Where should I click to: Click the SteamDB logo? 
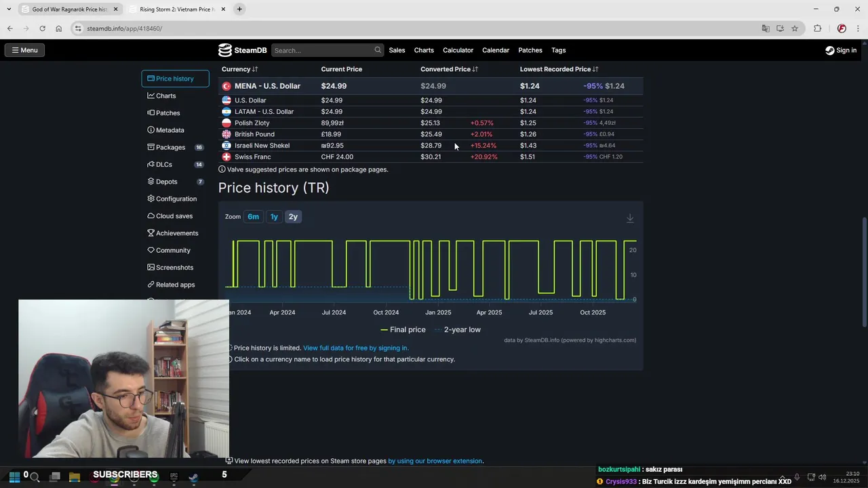[x=242, y=50]
